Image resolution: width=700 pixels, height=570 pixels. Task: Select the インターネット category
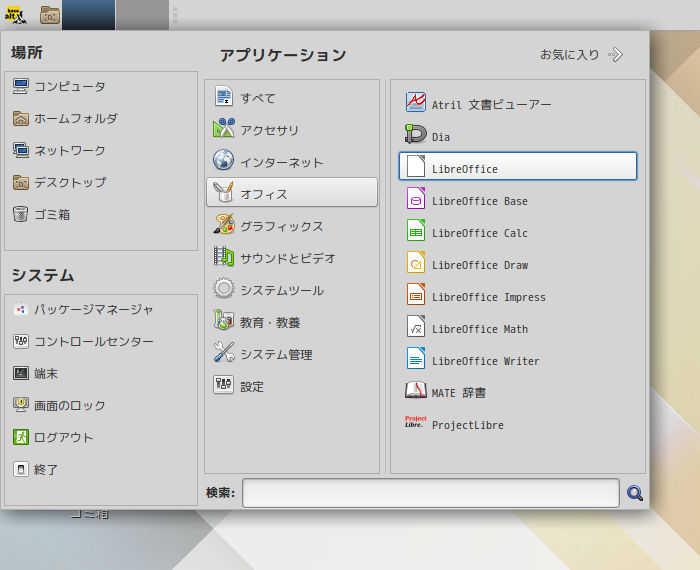tap(292, 162)
